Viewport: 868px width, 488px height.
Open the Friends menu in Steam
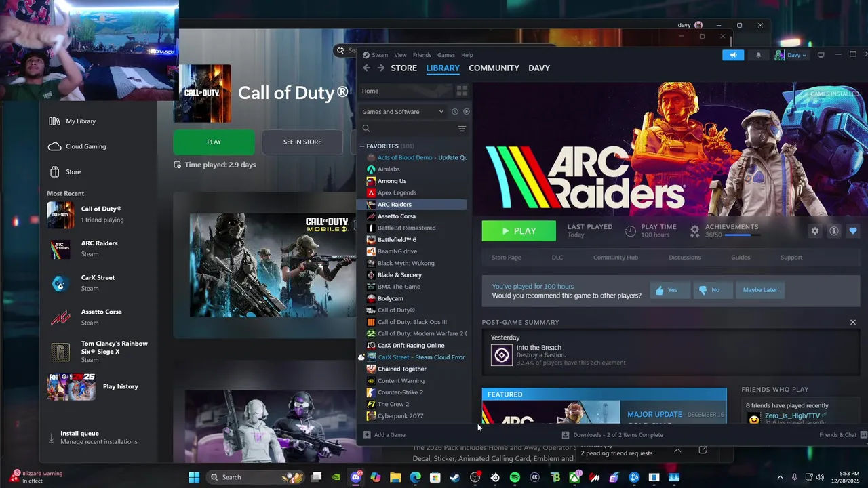point(422,55)
